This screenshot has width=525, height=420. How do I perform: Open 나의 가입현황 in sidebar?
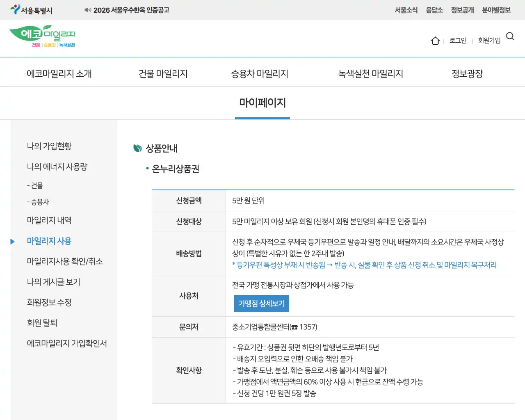(49, 146)
